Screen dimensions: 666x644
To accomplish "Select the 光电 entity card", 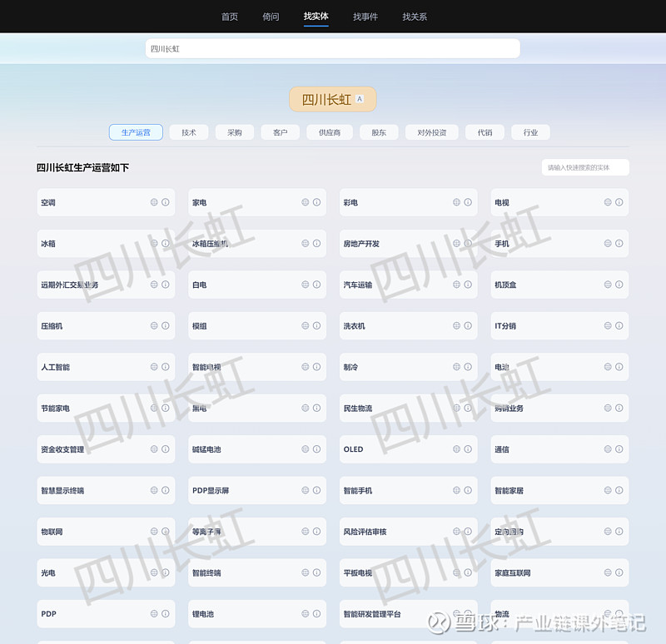I will (x=106, y=572).
